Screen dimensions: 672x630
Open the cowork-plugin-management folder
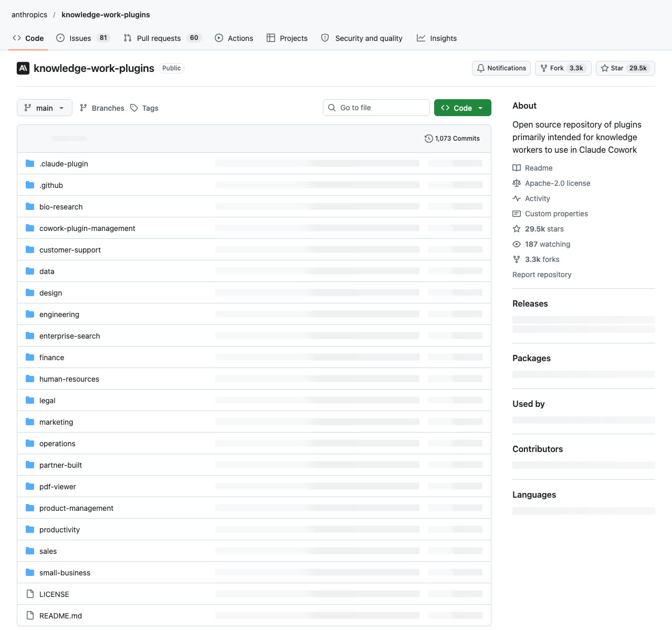[87, 228]
